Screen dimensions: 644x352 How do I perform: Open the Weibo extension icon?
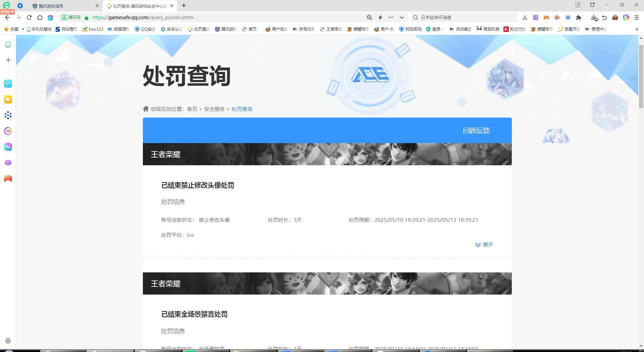point(557,17)
